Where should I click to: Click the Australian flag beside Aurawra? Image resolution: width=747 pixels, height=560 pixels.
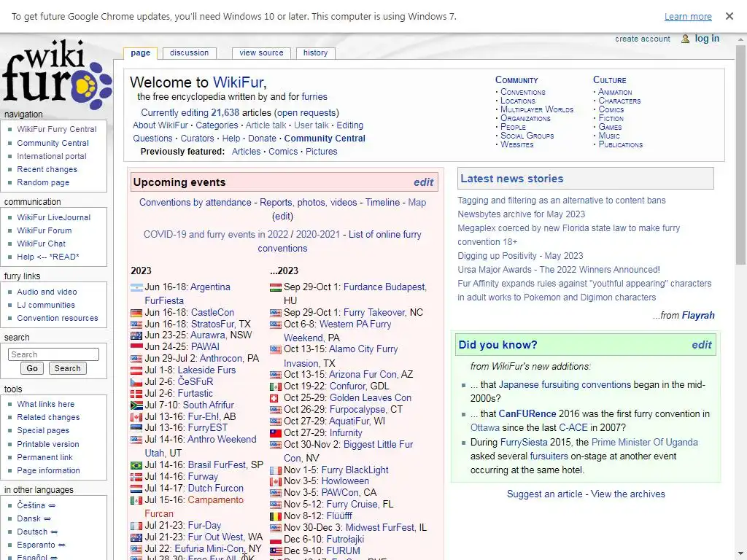[136, 335]
